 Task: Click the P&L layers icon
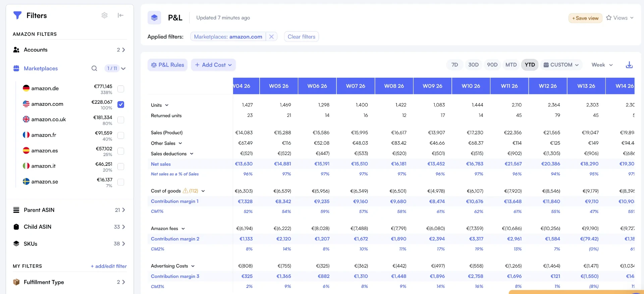tap(154, 18)
